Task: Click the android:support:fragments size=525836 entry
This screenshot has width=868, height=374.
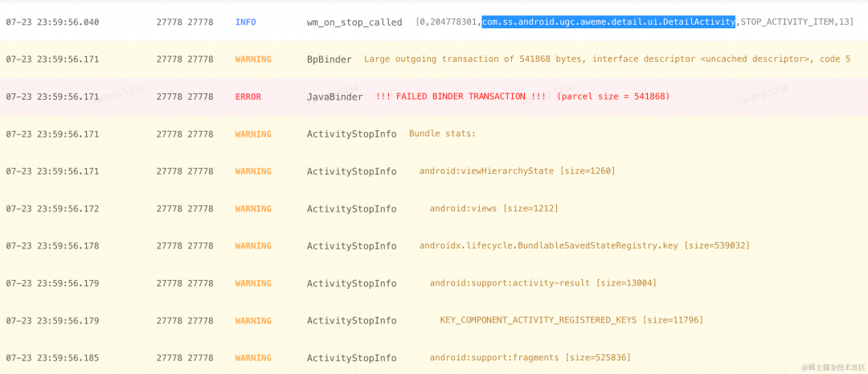Action: tap(530, 358)
